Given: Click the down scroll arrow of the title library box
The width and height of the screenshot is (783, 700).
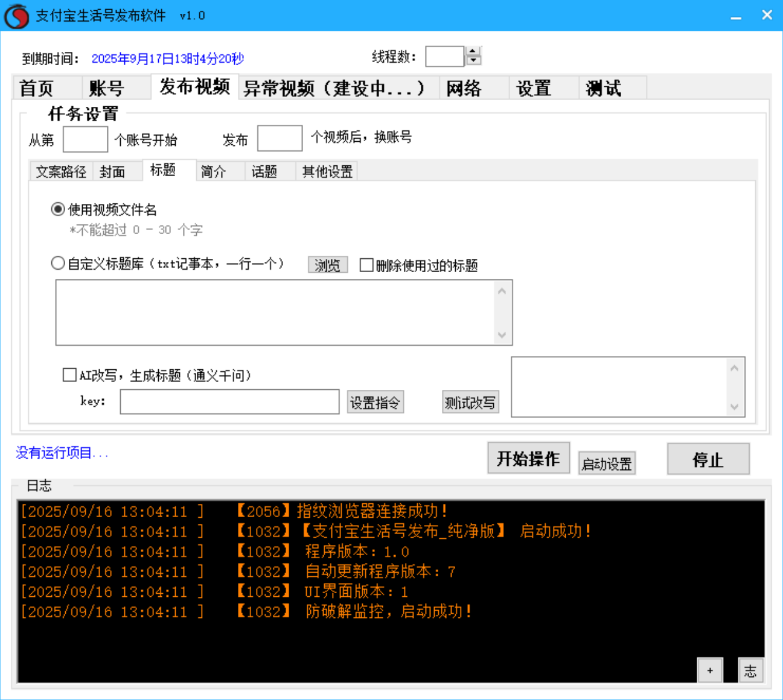Looking at the screenshot, I should coord(502,335).
